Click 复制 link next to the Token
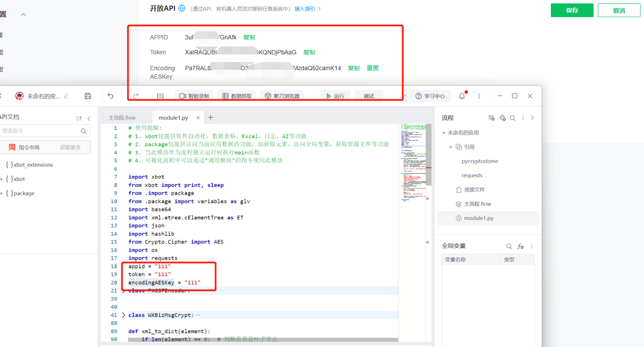Image resolution: width=644 pixels, height=347 pixels. tap(309, 52)
